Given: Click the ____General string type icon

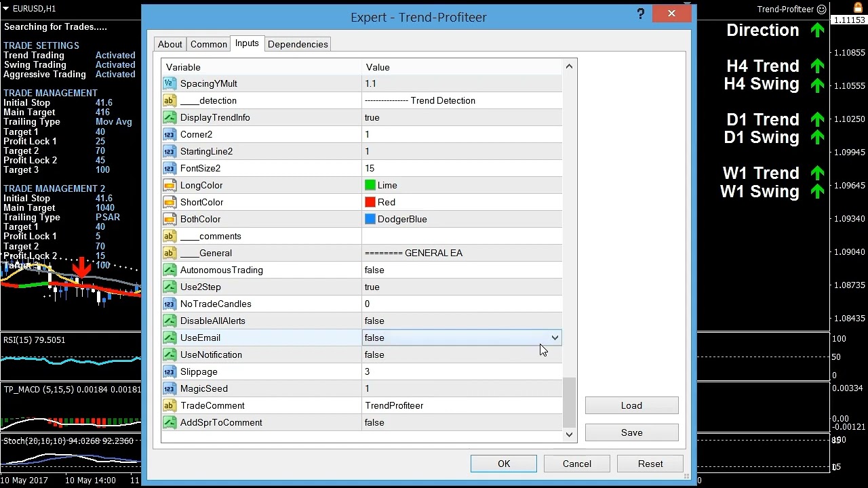Looking at the screenshot, I should tap(170, 253).
